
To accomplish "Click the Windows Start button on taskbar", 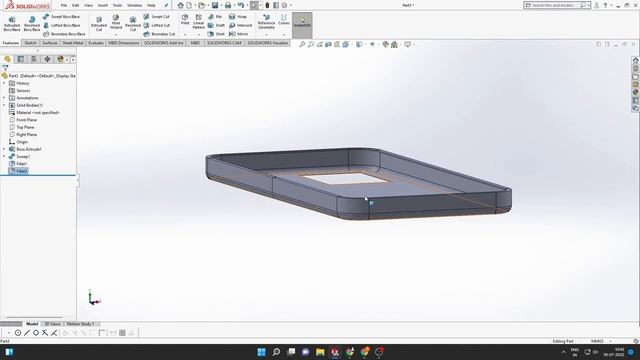I will [261, 352].
